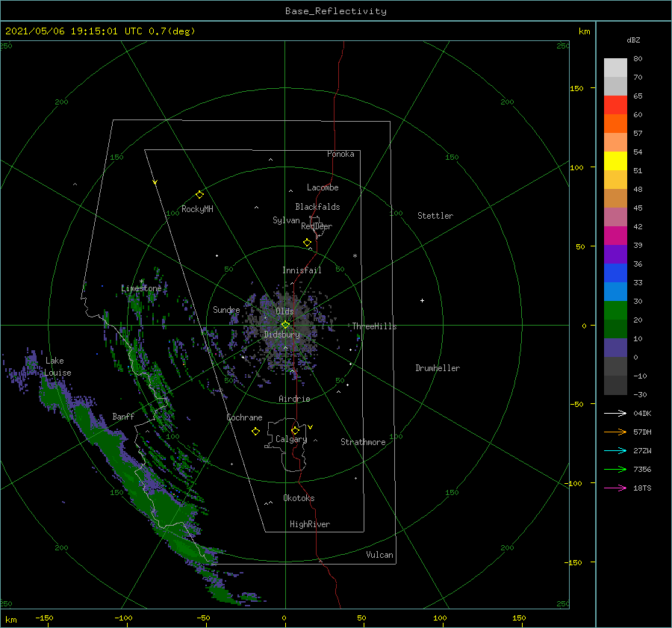
Task: Click the Cochrane label on map
Action: pos(244,417)
